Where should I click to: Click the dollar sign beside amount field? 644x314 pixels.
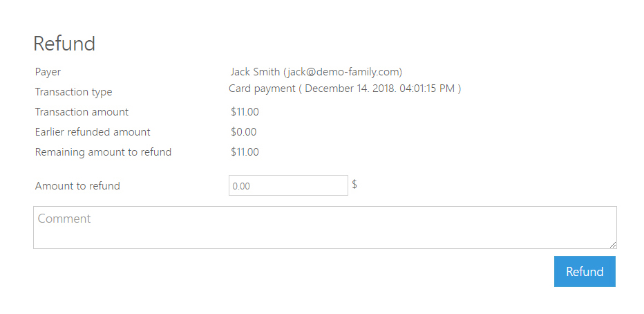354,185
